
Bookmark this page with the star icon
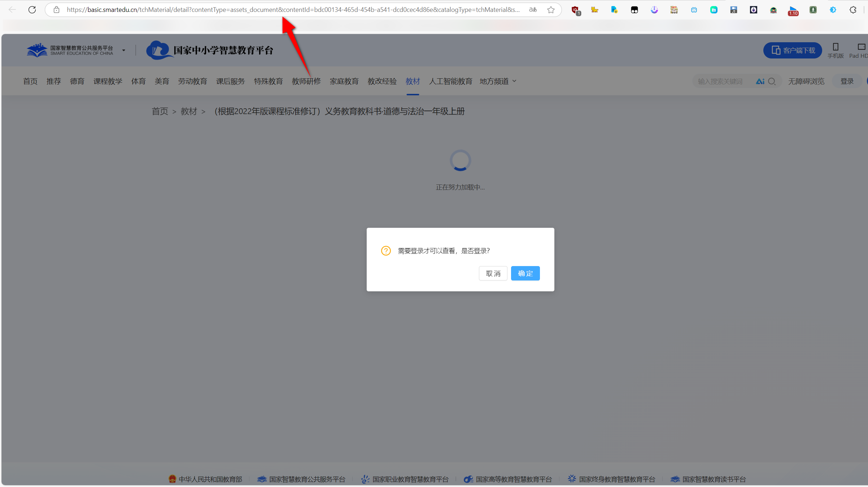[550, 10]
